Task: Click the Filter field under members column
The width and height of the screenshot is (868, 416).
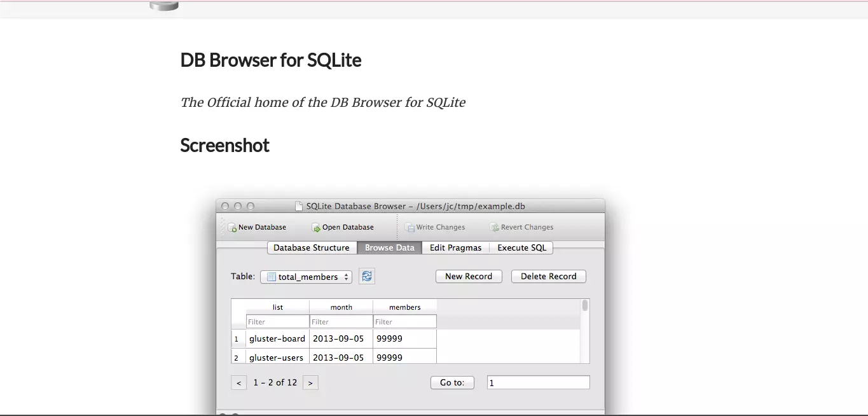Action: tap(404, 322)
